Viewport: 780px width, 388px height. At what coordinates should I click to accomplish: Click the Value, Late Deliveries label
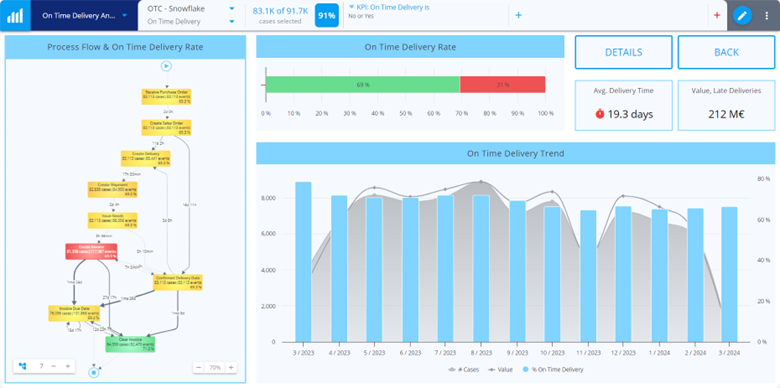click(x=726, y=91)
